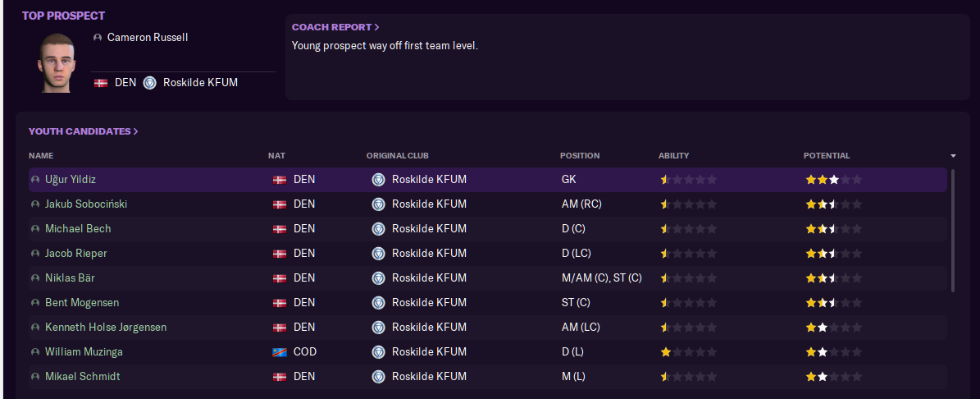Viewport: 980px width, 399px height.
Task: Open Jakub Sobociński's profile
Action: [86, 204]
